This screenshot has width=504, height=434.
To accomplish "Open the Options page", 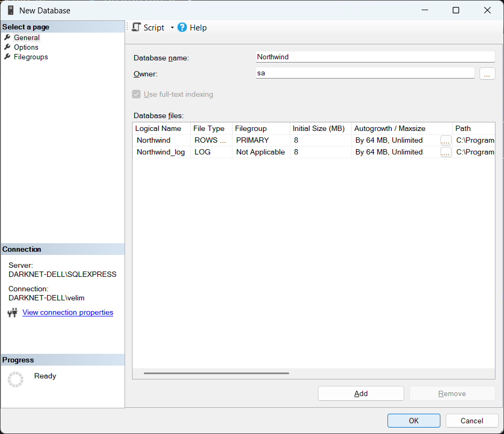I will pyautogui.click(x=26, y=47).
